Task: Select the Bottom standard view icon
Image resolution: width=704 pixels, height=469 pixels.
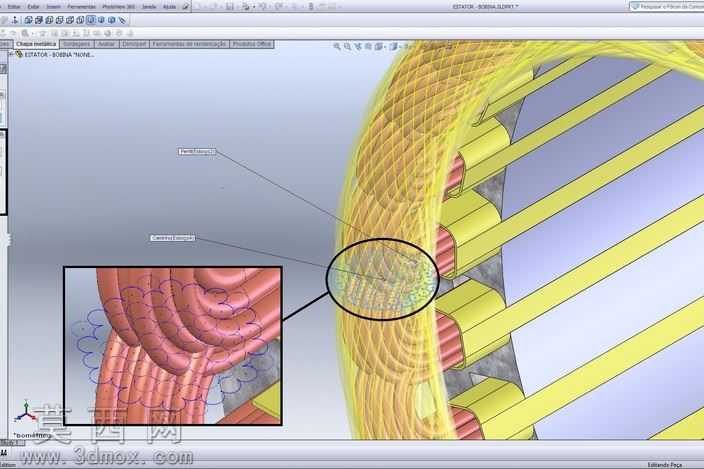Action: [80, 20]
